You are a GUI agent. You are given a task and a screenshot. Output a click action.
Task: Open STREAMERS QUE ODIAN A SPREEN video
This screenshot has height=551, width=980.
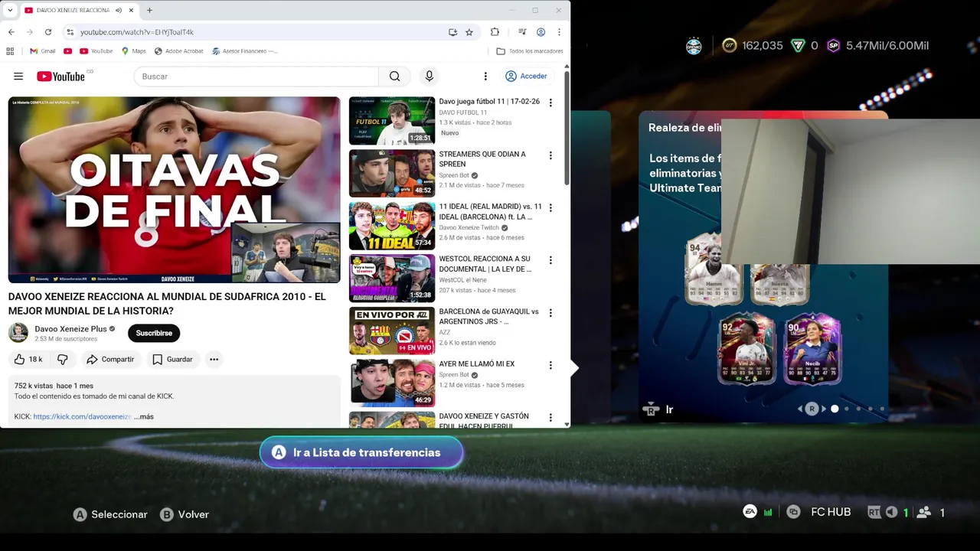pyautogui.click(x=392, y=173)
